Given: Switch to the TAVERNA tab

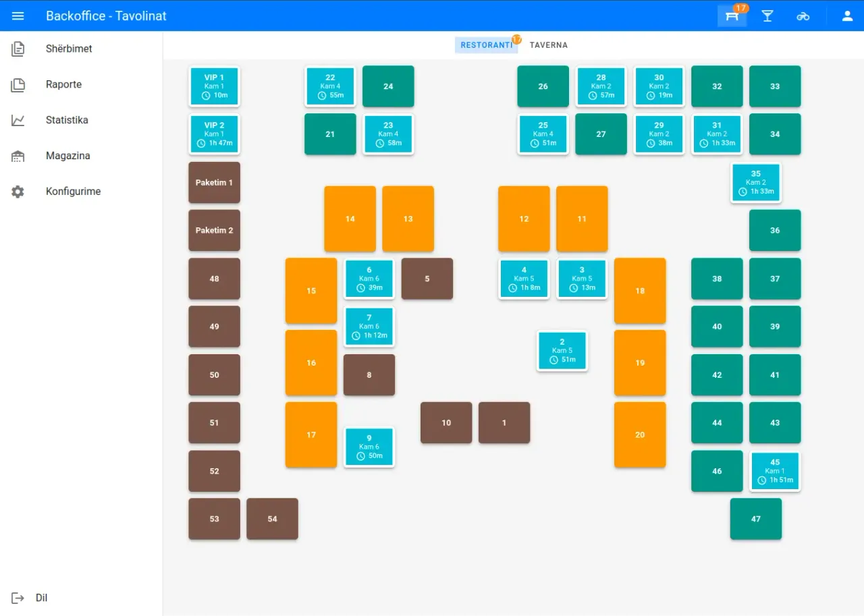Looking at the screenshot, I should (x=548, y=45).
